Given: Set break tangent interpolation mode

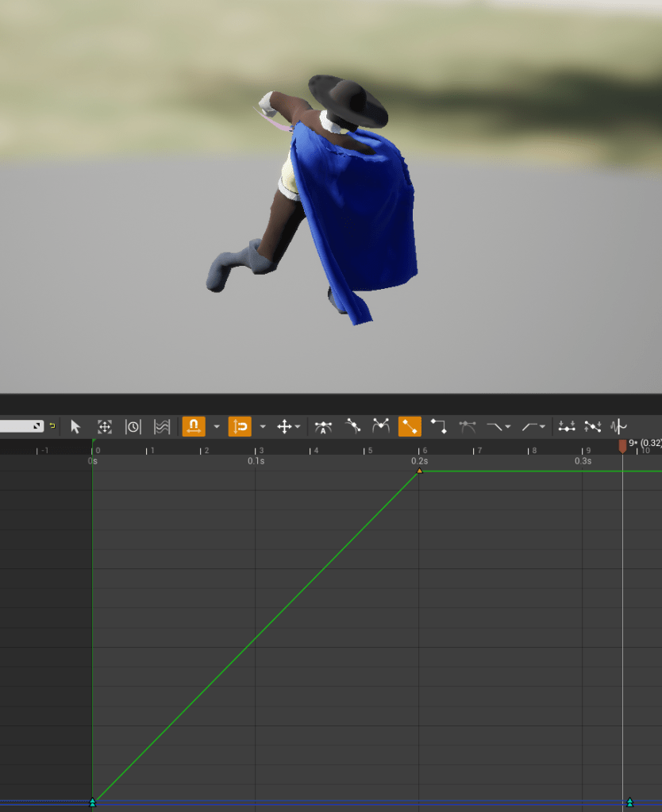Looking at the screenshot, I should coord(381,427).
